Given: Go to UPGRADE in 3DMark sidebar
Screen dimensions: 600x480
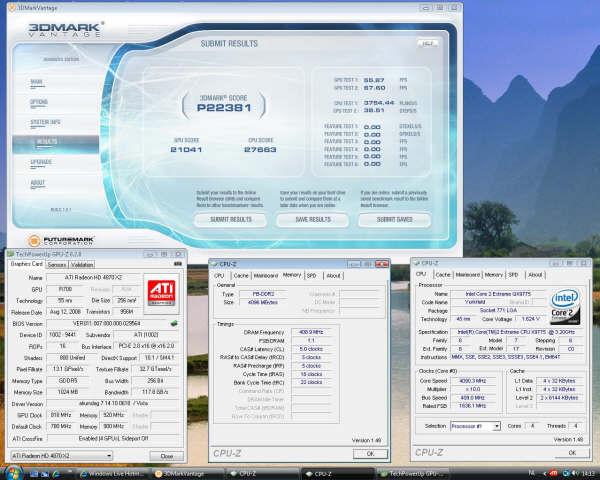Looking at the screenshot, I should pos(41,162).
